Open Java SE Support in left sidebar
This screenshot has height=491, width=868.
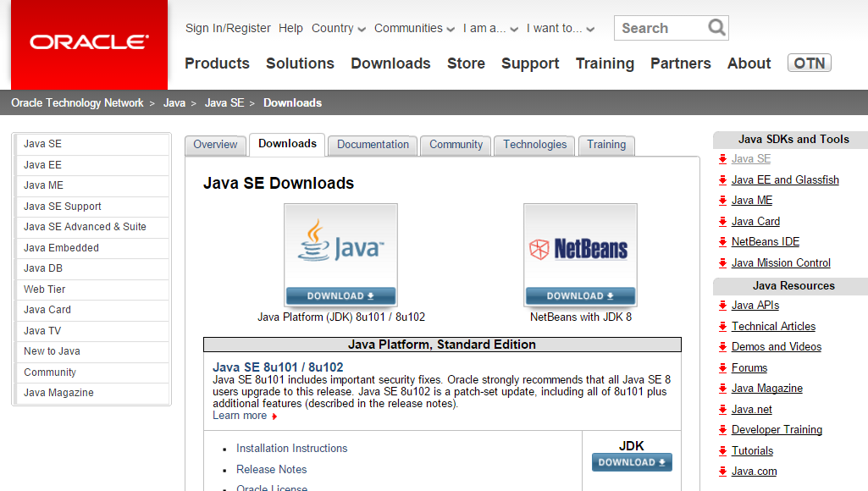(92, 207)
